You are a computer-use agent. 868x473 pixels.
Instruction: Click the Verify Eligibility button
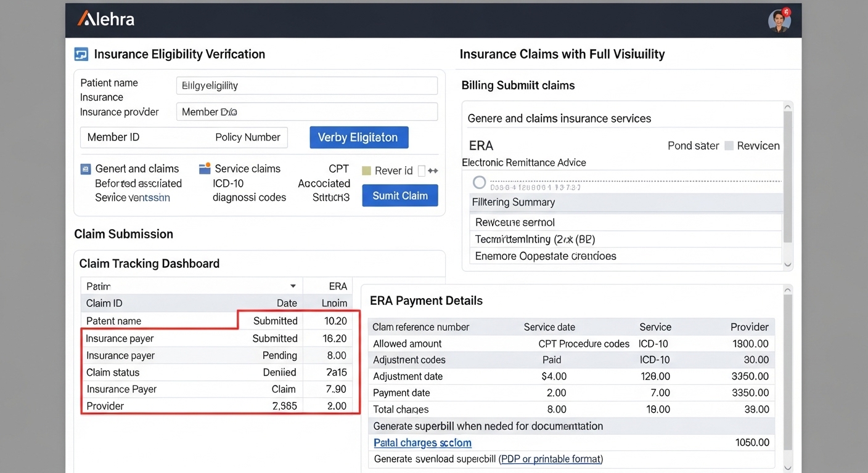pos(358,137)
